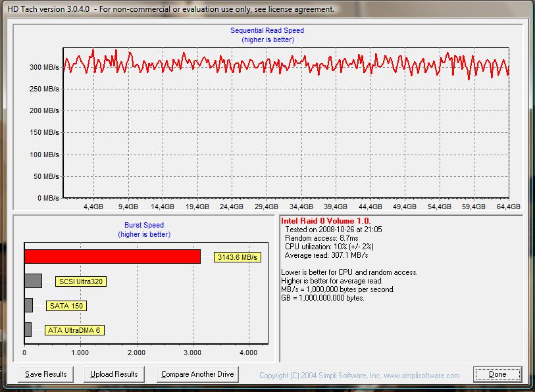
Task: Click the 4,4GB axis tick label
Action: [x=93, y=207]
